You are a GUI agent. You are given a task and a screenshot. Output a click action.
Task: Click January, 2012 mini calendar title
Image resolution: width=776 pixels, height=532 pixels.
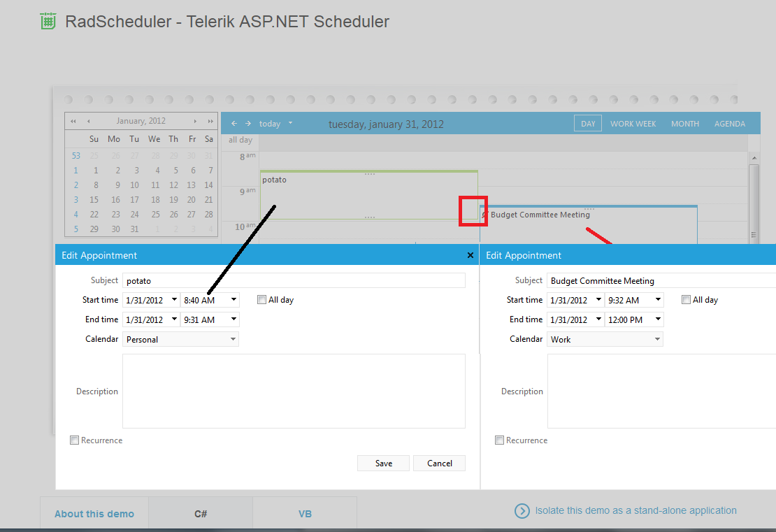141,121
